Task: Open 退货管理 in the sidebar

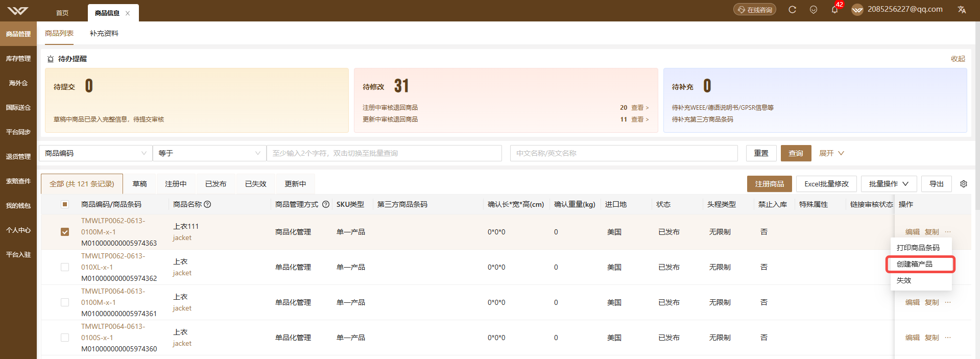Action: point(18,157)
